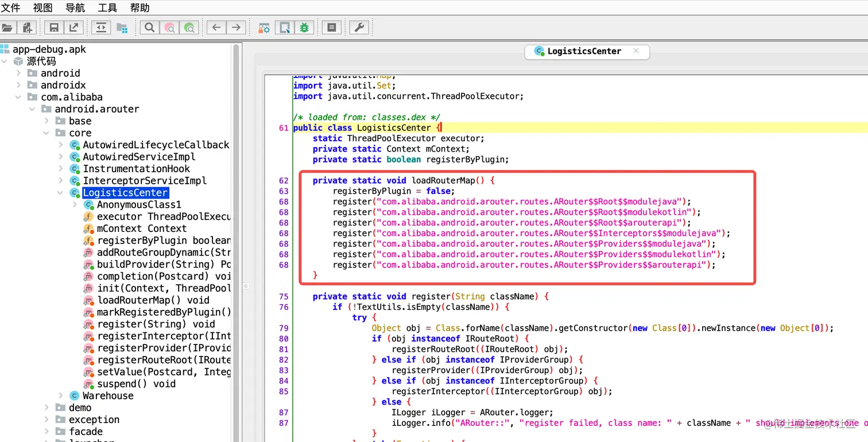Expand the AutowiredLifecycleCallback class node

pyautogui.click(x=61, y=145)
